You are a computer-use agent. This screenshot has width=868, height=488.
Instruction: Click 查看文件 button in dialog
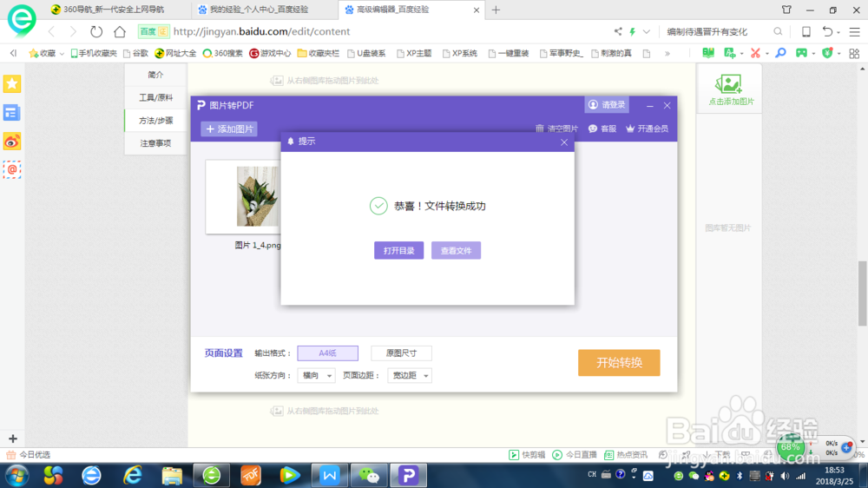pos(457,250)
